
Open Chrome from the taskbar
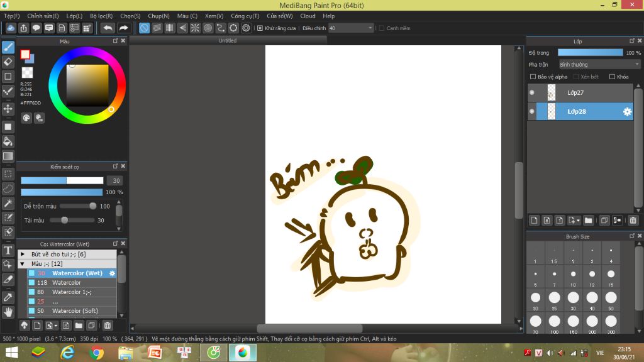pos(96,353)
